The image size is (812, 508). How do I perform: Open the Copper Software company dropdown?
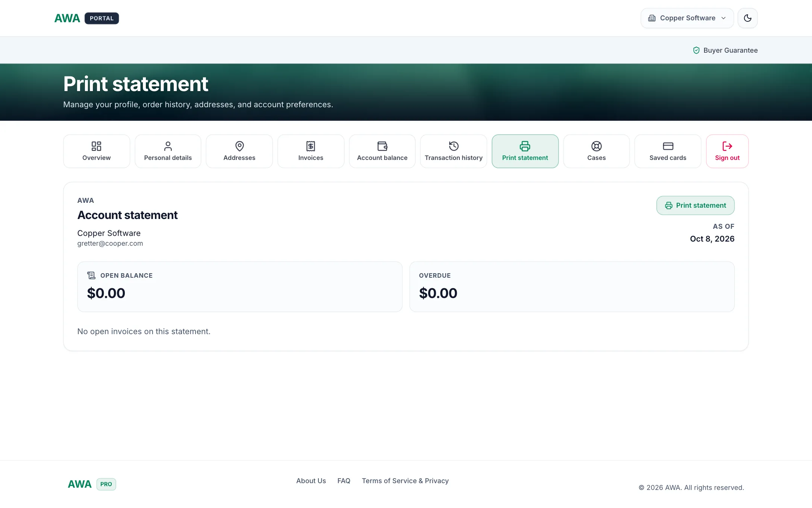tap(687, 18)
